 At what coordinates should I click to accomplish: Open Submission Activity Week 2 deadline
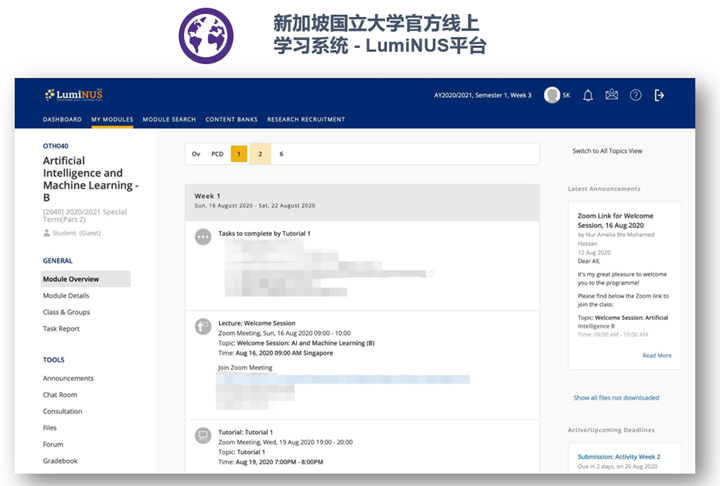tap(616, 457)
